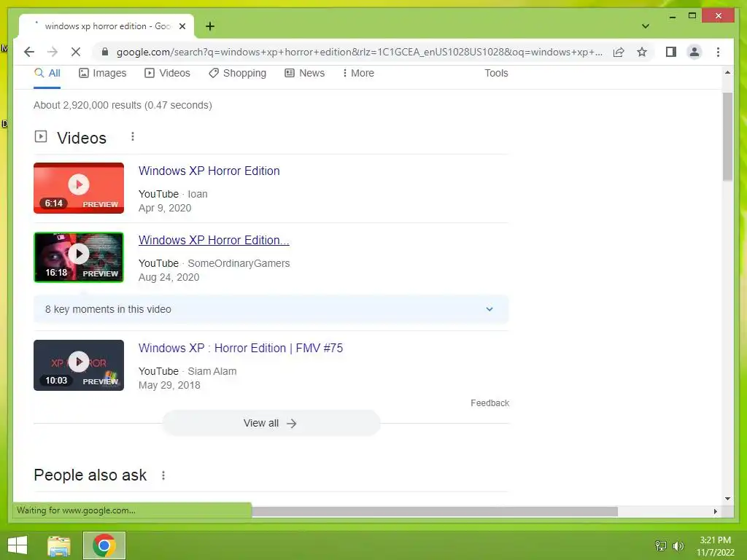The image size is (747, 560).
Task: Open File Explorer from the taskbar
Action: pos(59,545)
